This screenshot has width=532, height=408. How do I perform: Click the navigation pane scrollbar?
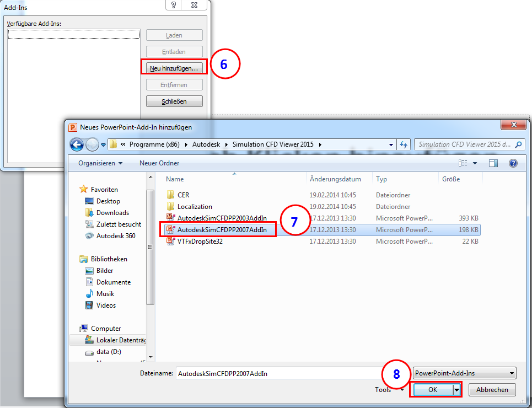point(151,247)
